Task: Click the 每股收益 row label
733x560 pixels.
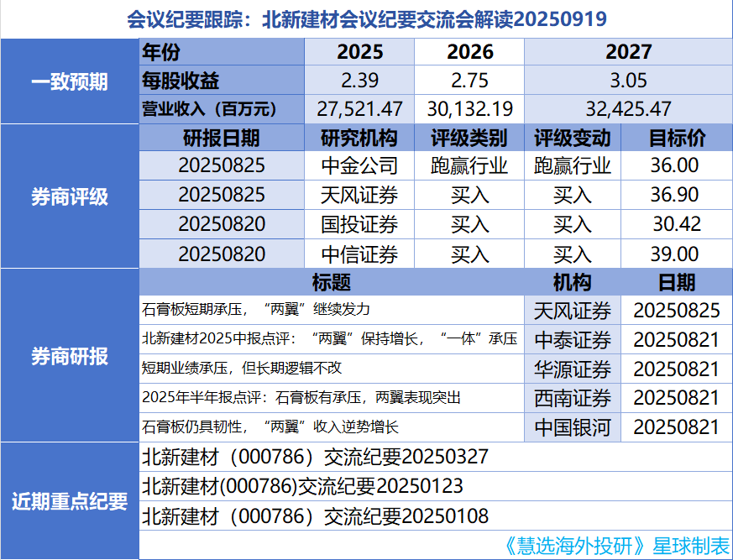Action: click(x=222, y=81)
